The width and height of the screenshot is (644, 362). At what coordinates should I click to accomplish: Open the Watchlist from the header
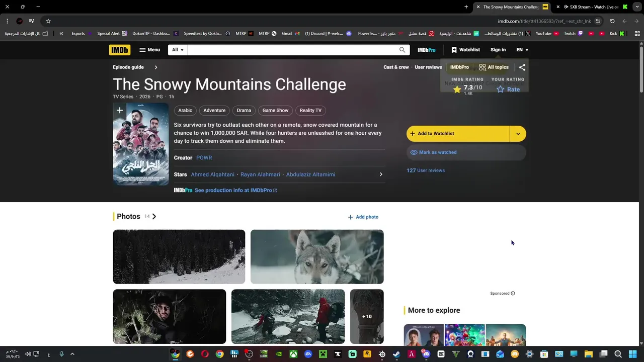(x=465, y=50)
